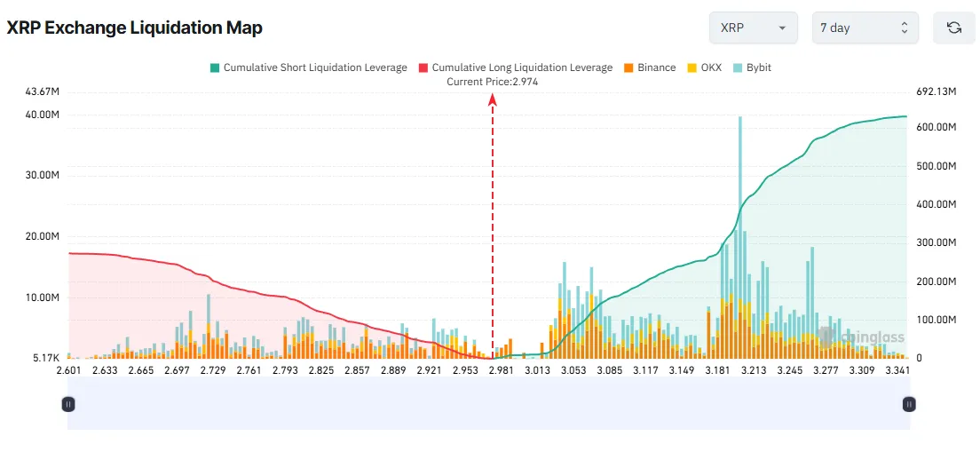The width and height of the screenshot is (980, 452).
Task: Click the refresh icon button
Action: click(x=953, y=28)
